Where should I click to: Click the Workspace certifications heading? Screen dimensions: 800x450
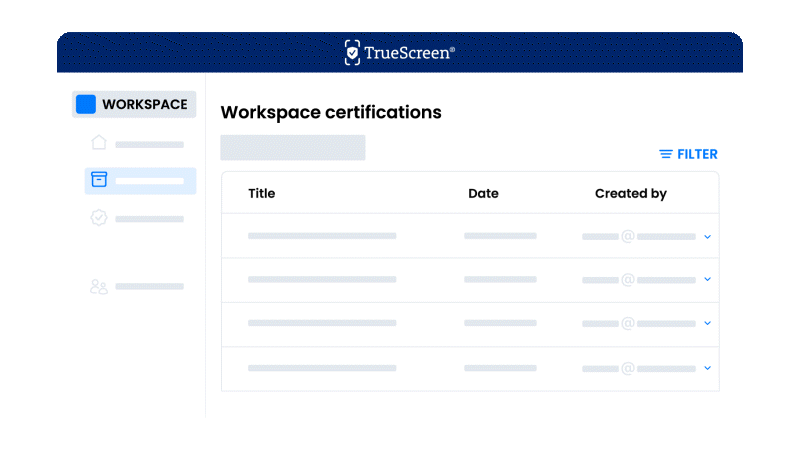pyautogui.click(x=331, y=112)
